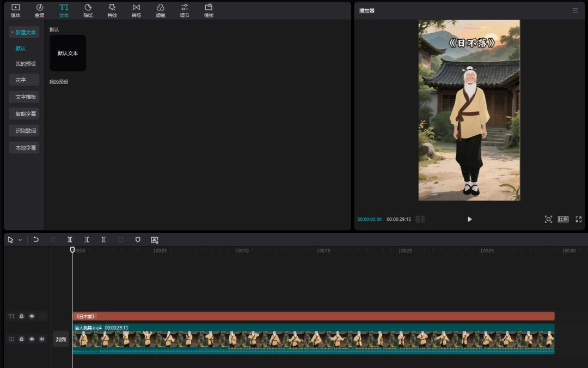Click the split clip tool icon

70,239
